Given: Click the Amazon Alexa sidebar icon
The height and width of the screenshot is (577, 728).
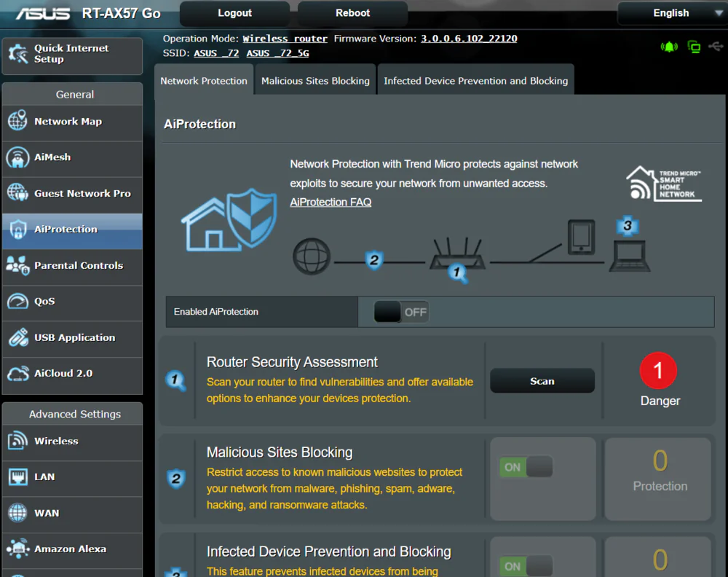Looking at the screenshot, I should point(17,549).
